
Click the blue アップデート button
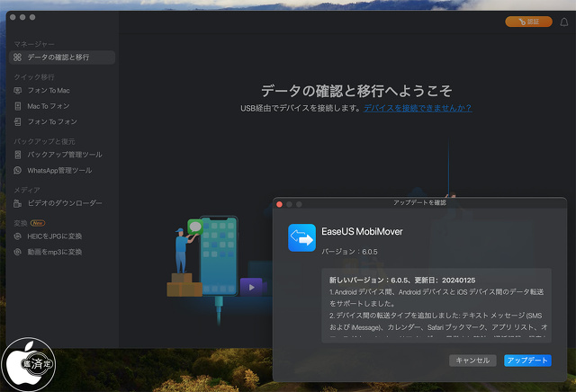pos(527,361)
